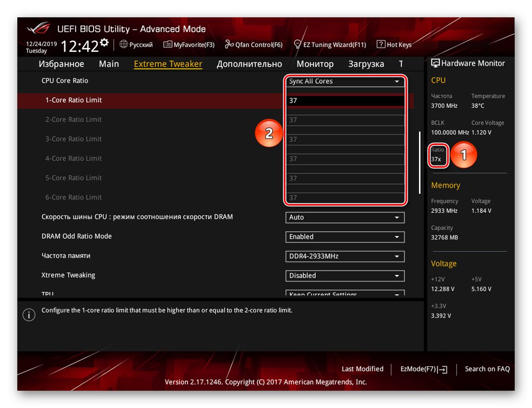Image resolution: width=532 pixels, height=408 pixels.
Task: Launch EZ Tuning Wizard(F11)
Action: tap(330, 44)
